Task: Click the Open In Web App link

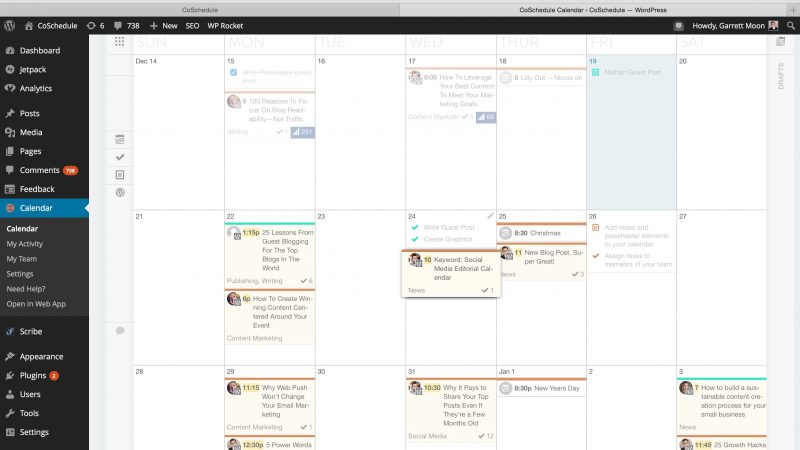Action: point(36,303)
